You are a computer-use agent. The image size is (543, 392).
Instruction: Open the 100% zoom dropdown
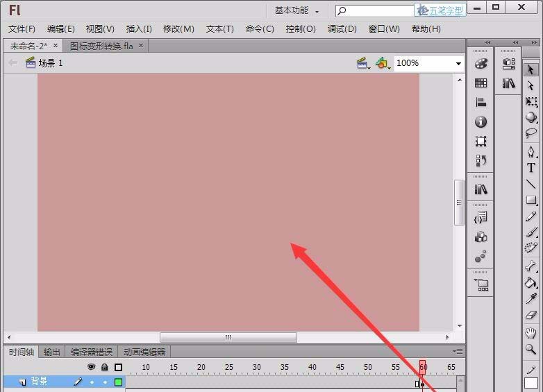click(458, 64)
